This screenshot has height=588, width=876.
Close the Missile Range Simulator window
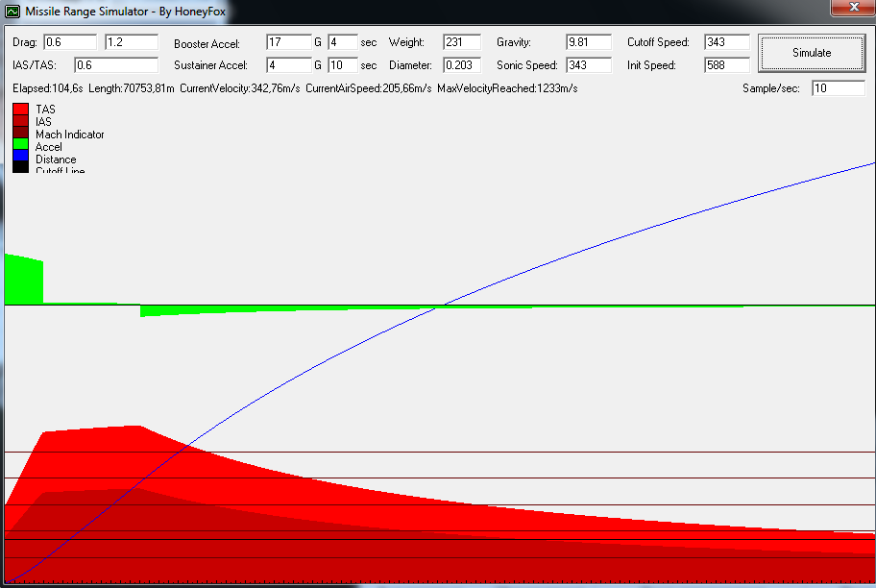point(853,8)
